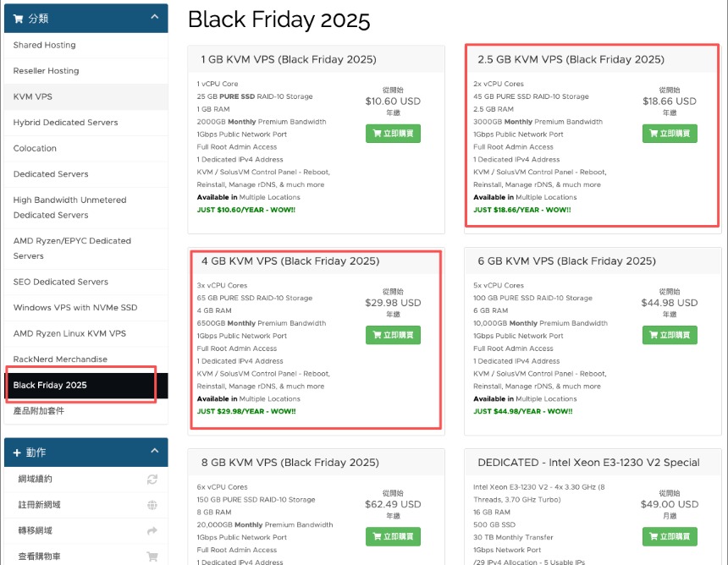Click the shopping cart icon beside 分類
Screen dimensions: 728x565
pos(19,18)
